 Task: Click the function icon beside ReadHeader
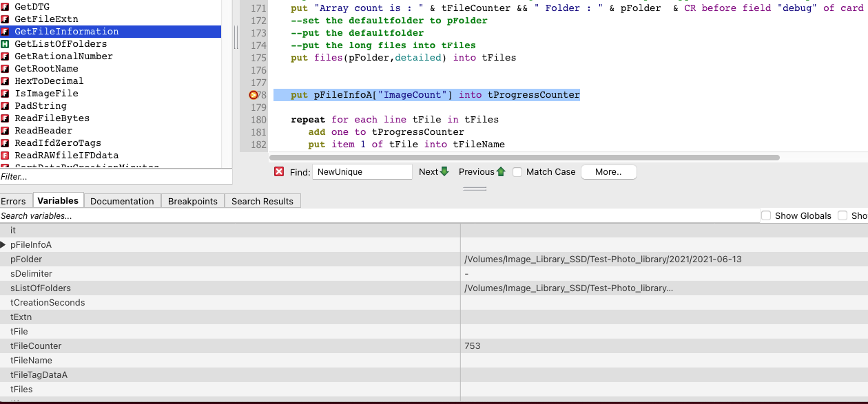click(6, 131)
